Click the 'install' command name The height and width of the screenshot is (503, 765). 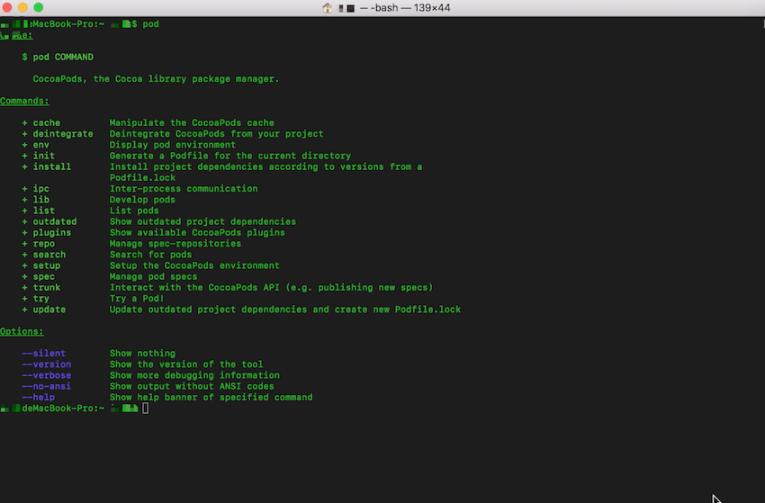51,167
